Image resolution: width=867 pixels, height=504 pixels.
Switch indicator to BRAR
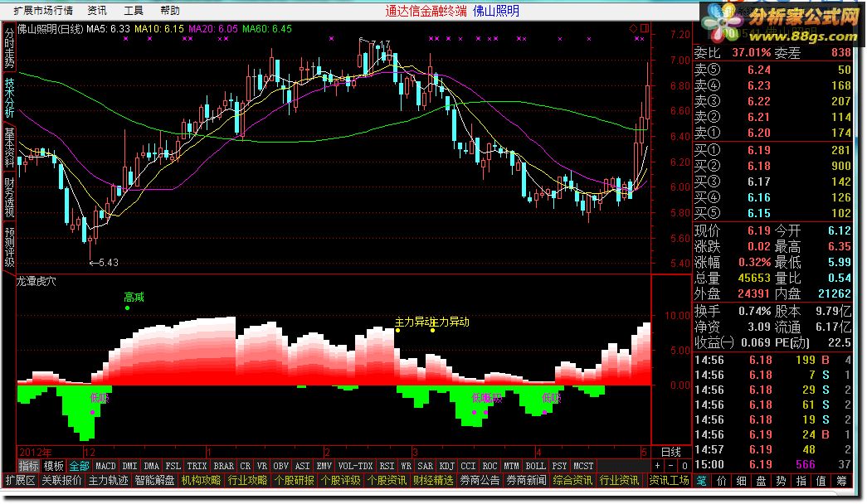[x=224, y=466]
